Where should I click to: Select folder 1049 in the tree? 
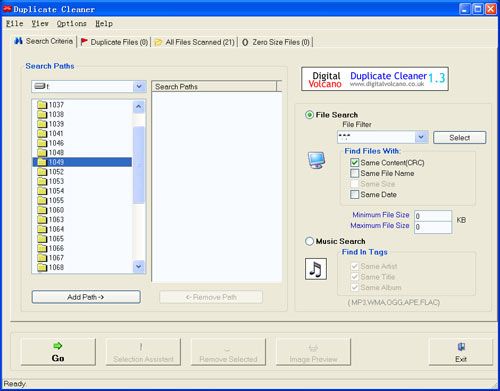click(x=82, y=162)
